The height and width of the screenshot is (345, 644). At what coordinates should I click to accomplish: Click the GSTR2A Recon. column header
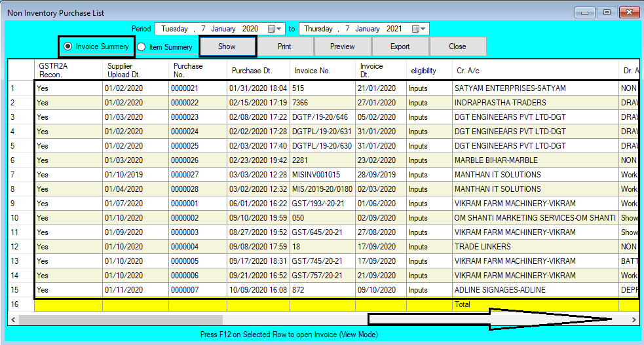[68, 70]
